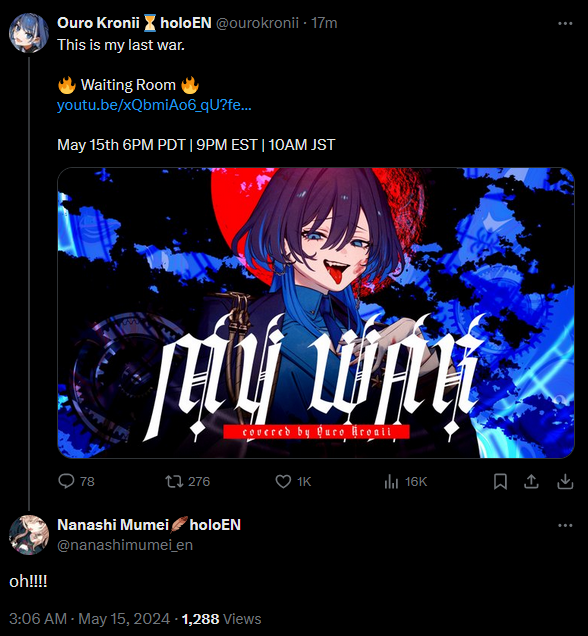Screen dimensions: 588x636
Task: Open Ouro Kronii's profile avatar
Action: click(x=29, y=33)
